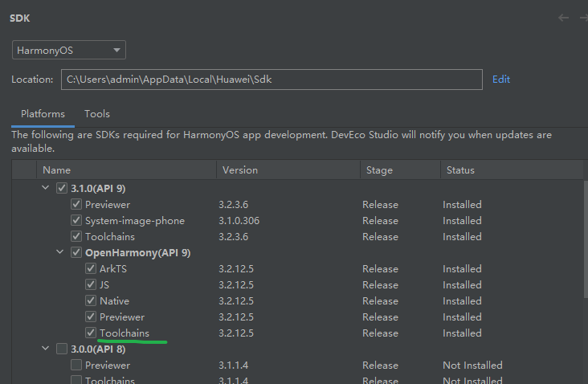Click the Release stage of System-image-phone row

380,220
